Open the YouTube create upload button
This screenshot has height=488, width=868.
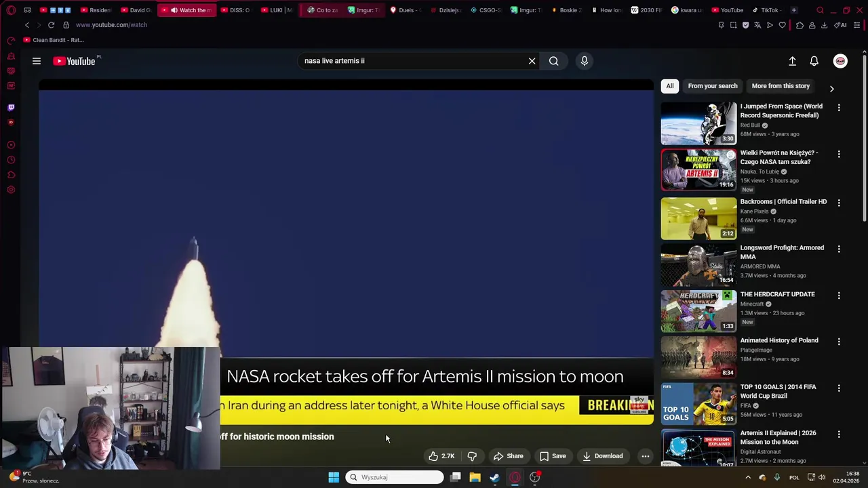pyautogui.click(x=792, y=61)
